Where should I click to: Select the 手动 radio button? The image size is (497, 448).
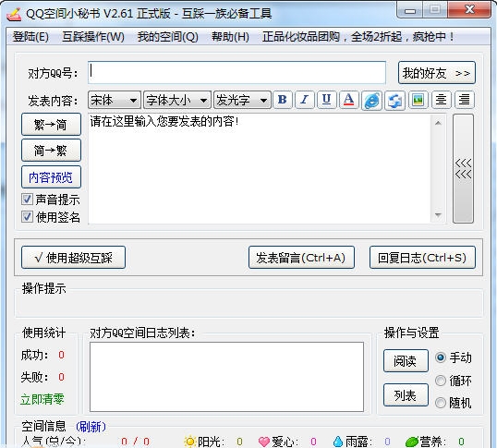[x=441, y=357]
